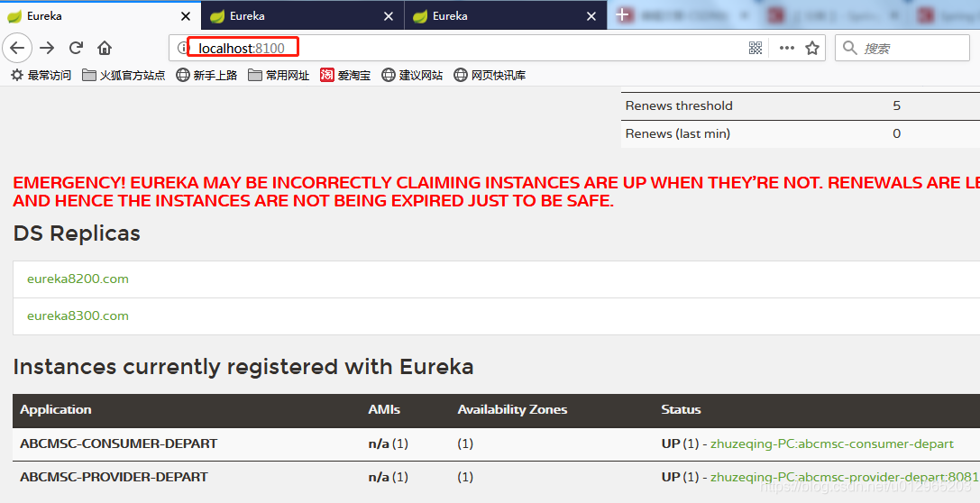Open the 爱淘宝 bookmark
Image resolution: width=980 pixels, height=503 pixels.
click(345, 75)
